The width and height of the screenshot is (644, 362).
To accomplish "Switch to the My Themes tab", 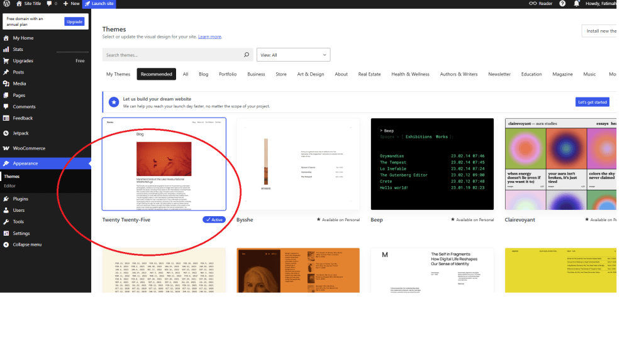I will [x=118, y=74].
